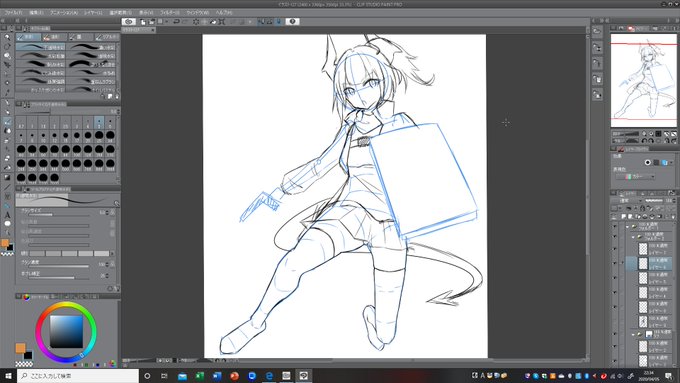This screenshot has height=383, width=680.
Task: Toggle visibility of the selected layer
Action: [615, 263]
